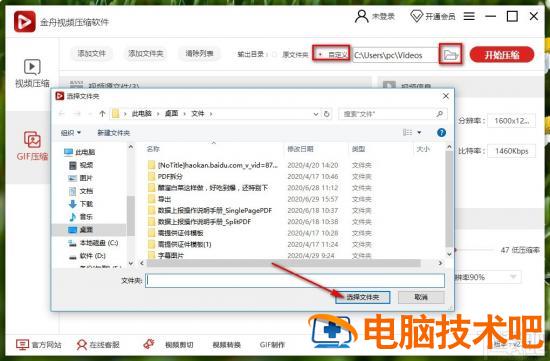The height and width of the screenshot is (361, 550).
Task: Select 音乐 in navigation tree
Action: pos(81,217)
